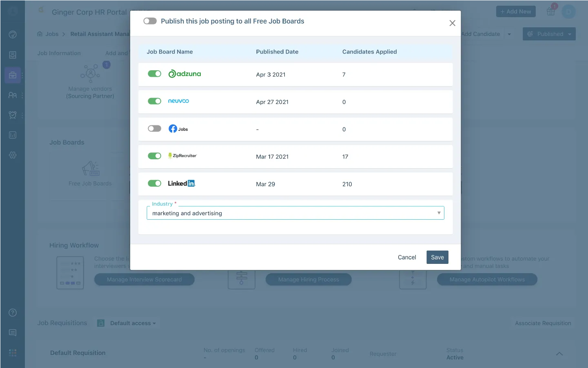
Task: Click the interview scorecard illustration icon
Action: (70, 273)
